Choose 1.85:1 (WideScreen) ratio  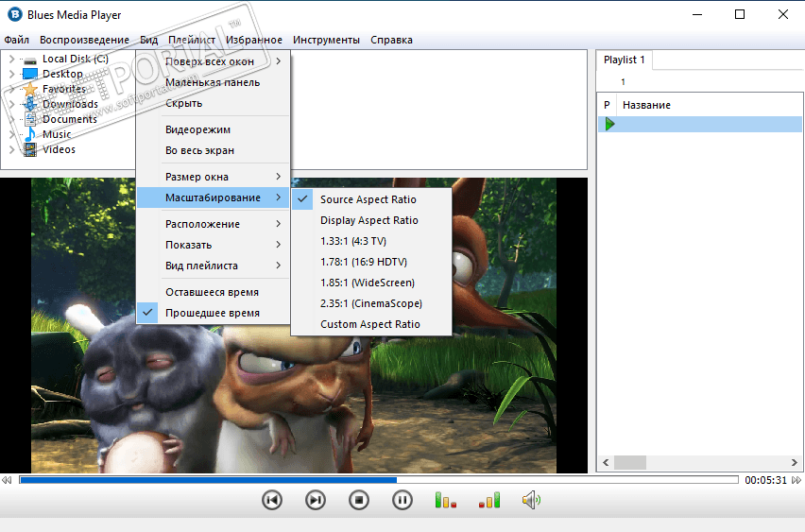[371, 283]
